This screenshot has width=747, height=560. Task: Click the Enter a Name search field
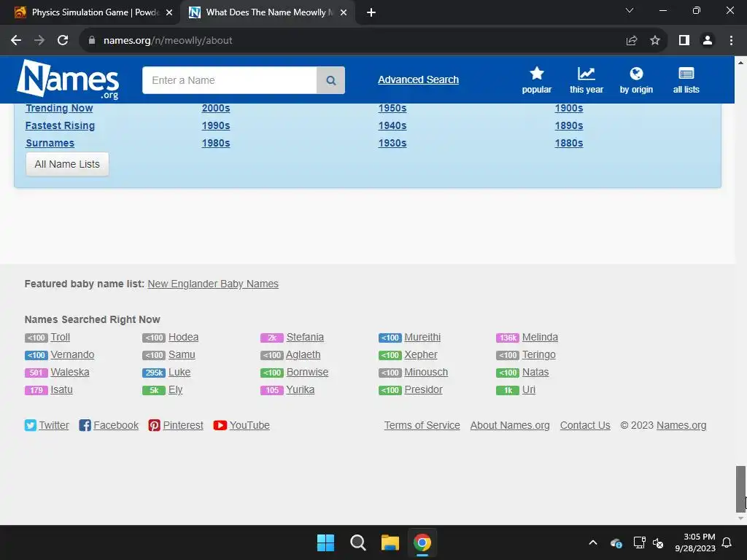[x=230, y=80]
